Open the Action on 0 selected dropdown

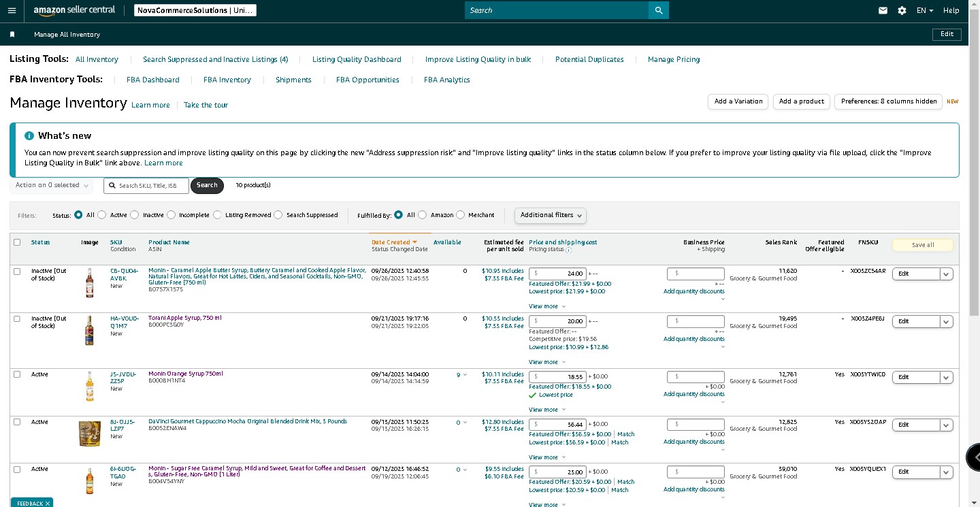click(52, 185)
